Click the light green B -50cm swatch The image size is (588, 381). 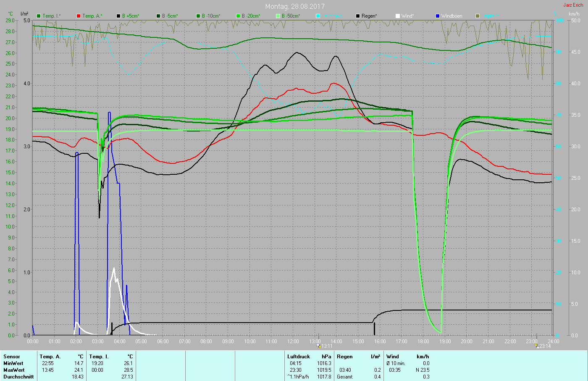point(278,16)
